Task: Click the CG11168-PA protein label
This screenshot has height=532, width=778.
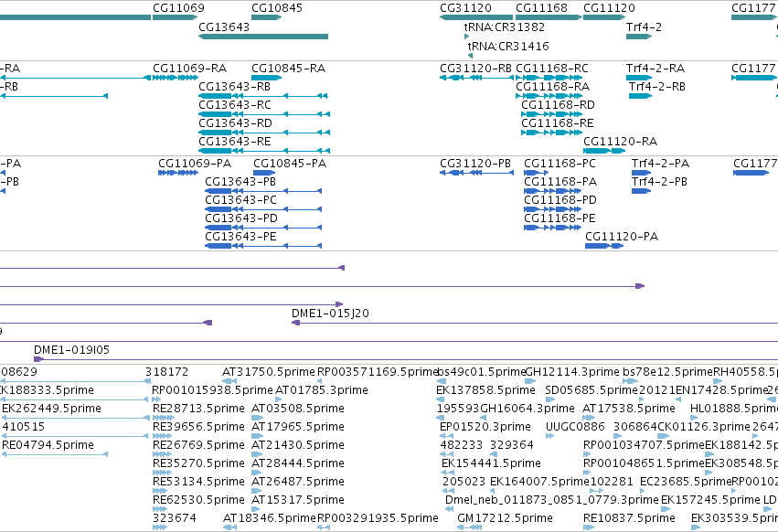Action: (x=560, y=182)
